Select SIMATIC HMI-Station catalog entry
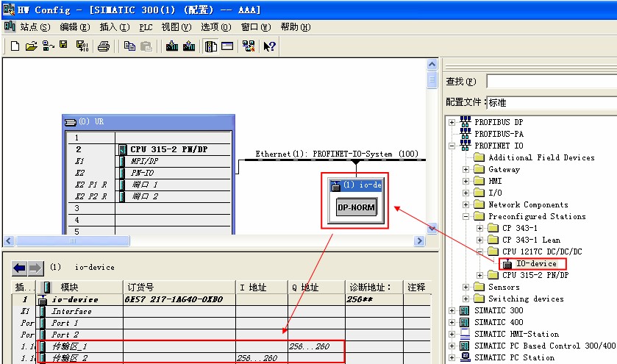 509,334
